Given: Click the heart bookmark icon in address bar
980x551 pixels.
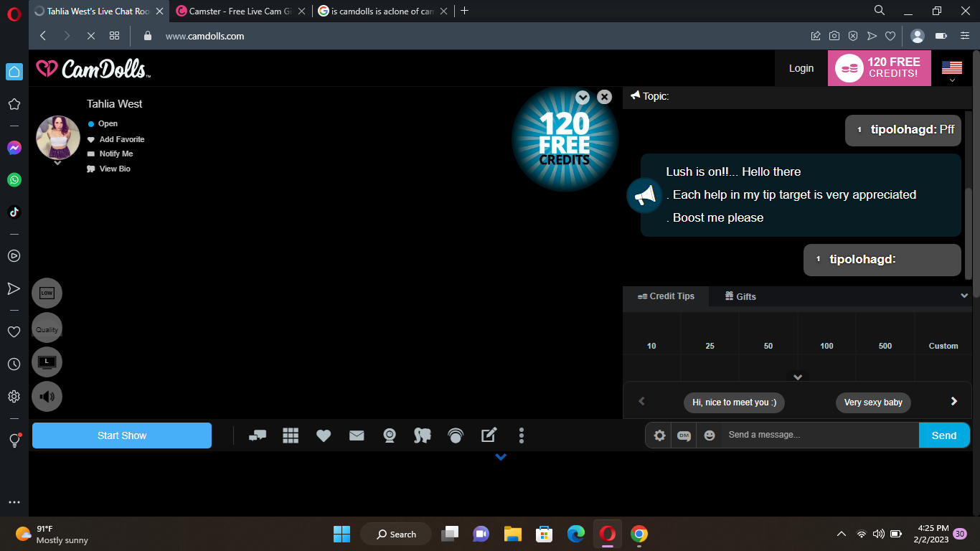Looking at the screenshot, I should 890,36.
